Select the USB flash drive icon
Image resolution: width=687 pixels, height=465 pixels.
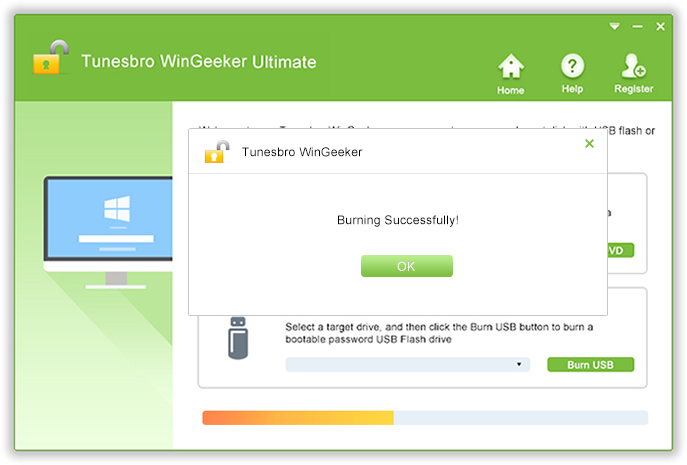coord(238,338)
